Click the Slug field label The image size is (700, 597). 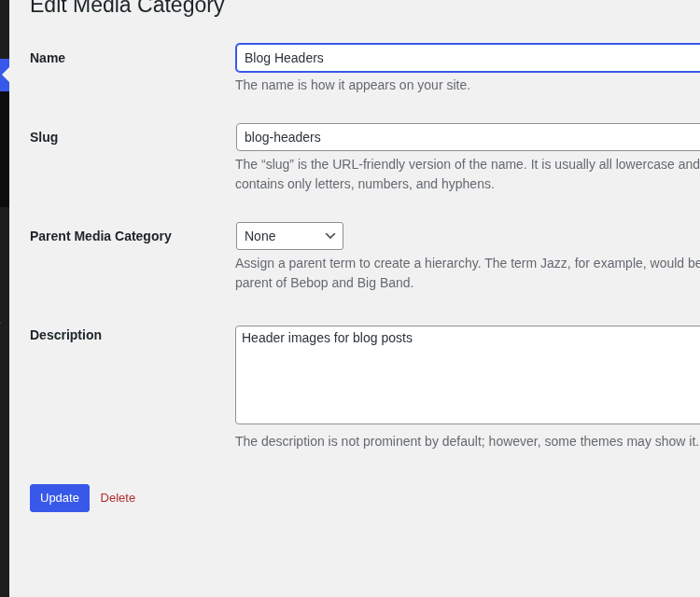44,137
